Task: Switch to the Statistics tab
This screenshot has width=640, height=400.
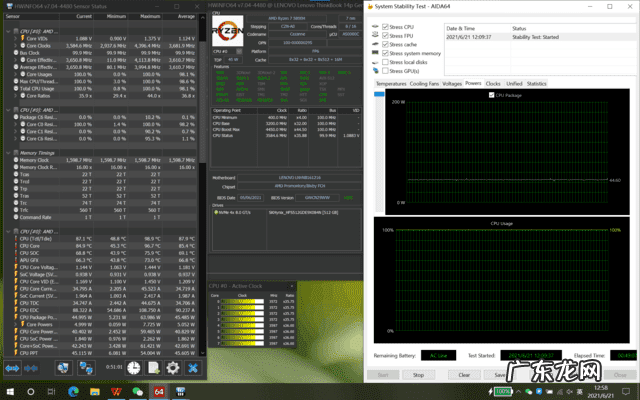Action: click(x=537, y=84)
